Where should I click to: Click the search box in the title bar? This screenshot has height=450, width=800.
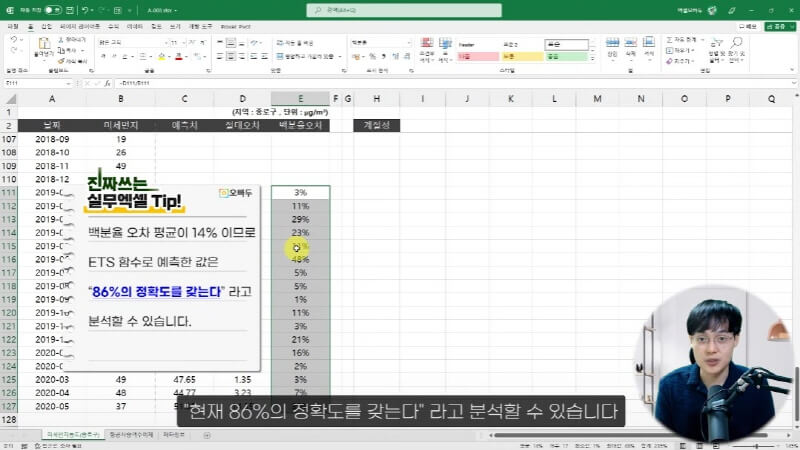[x=404, y=10]
